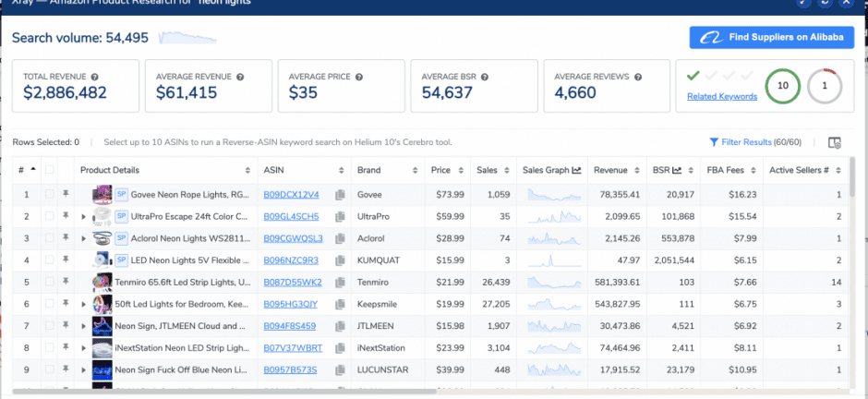Click the search volume trend sparkline
The height and width of the screenshot is (399, 868).
coord(187,38)
